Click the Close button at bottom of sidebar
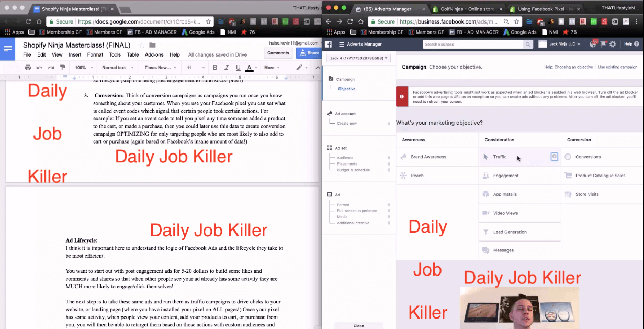Viewport: 644px width, 329px height. 358,326
